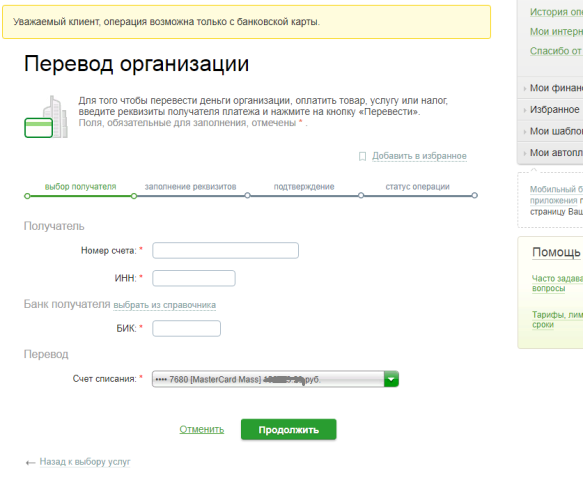Select the MasterCard Mass 7680 account box

[275, 379]
